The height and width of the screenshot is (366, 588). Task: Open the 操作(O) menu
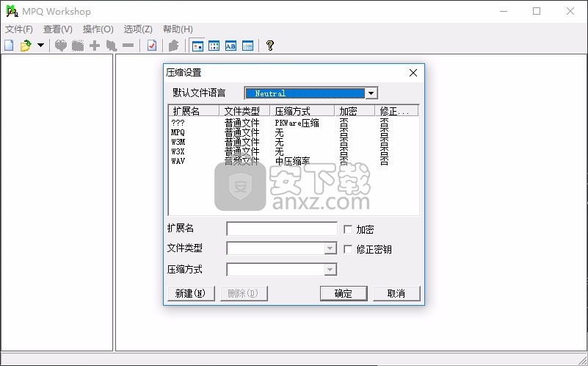pyautogui.click(x=98, y=29)
